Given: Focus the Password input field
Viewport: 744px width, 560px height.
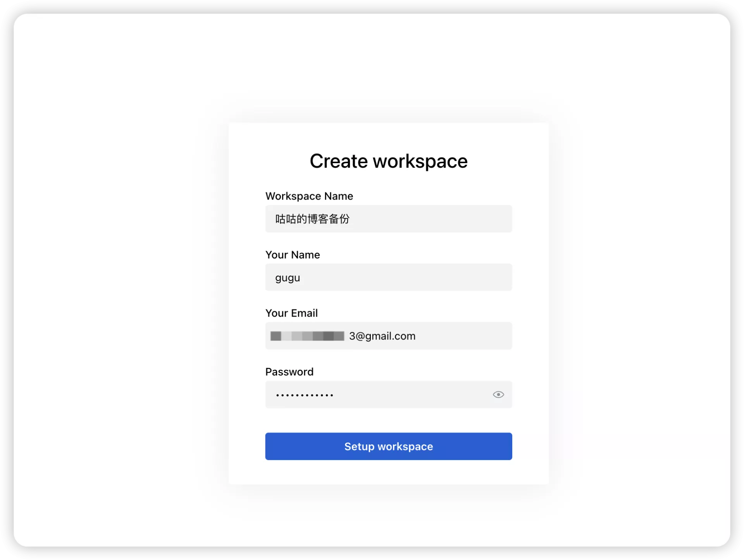Looking at the screenshot, I should point(388,395).
